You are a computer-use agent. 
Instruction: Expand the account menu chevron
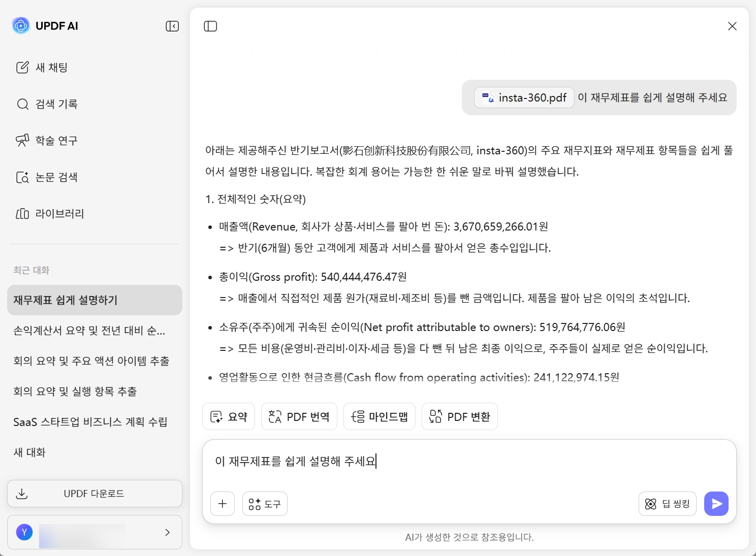tap(167, 532)
